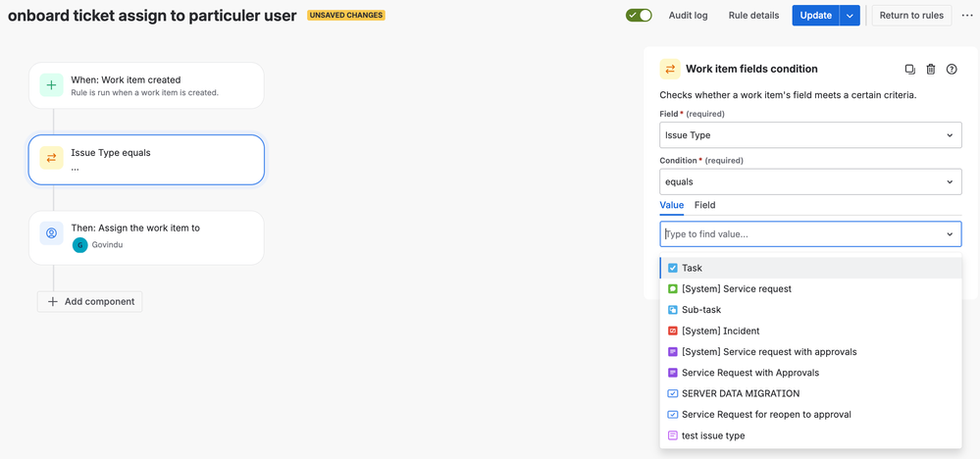
Task: Select the Assign the work item action card
Action: click(146, 238)
